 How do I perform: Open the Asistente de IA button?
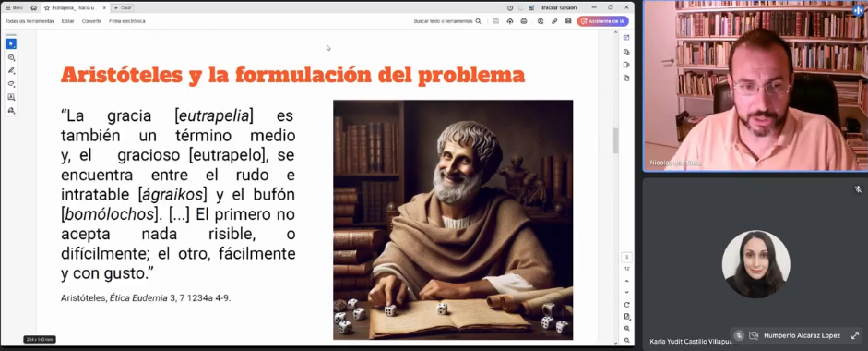603,21
